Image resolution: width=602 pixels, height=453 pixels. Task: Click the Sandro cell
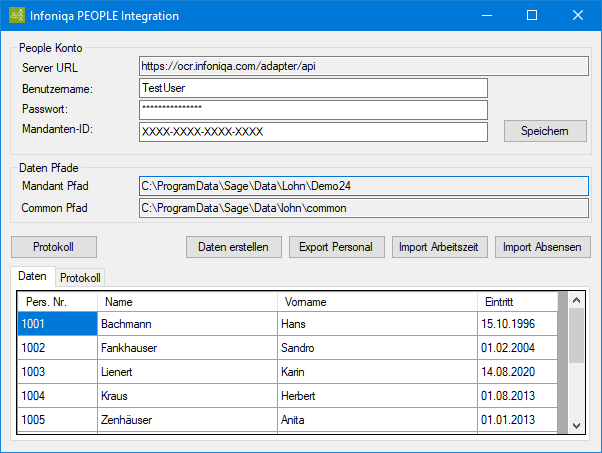377,348
